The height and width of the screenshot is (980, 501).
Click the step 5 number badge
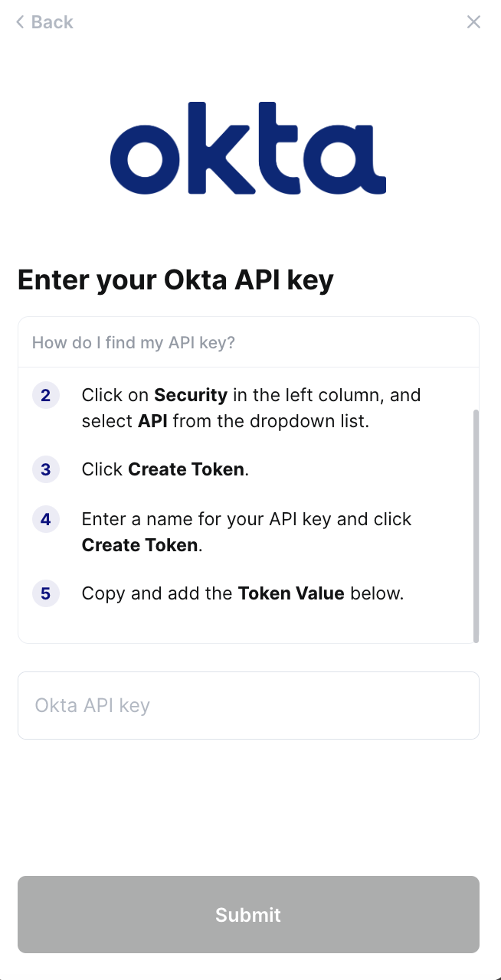click(46, 593)
